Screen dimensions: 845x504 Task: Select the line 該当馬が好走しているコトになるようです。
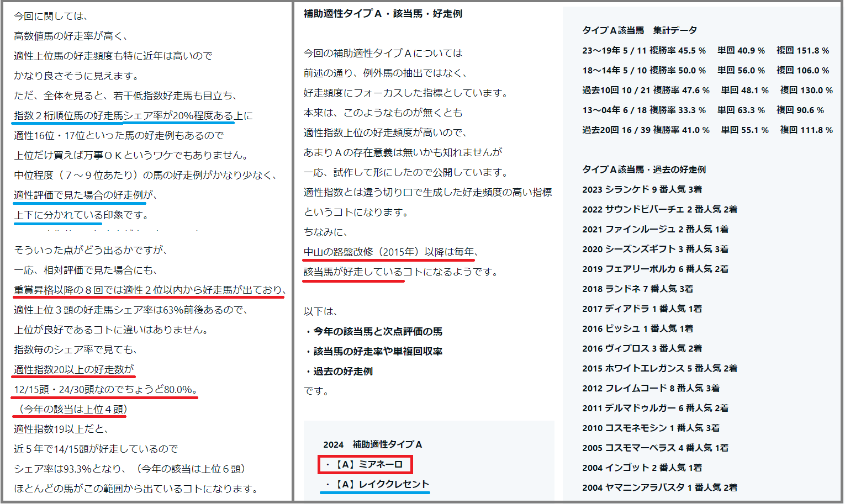click(401, 272)
